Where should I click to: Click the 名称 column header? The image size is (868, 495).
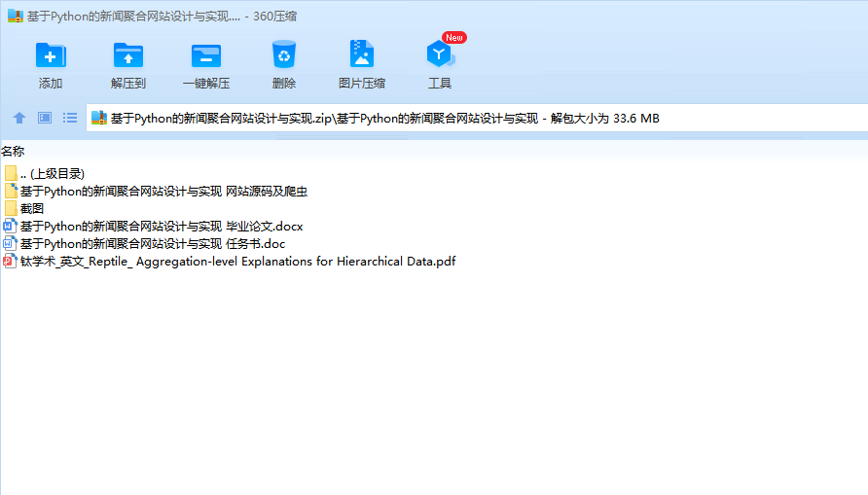point(13,151)
